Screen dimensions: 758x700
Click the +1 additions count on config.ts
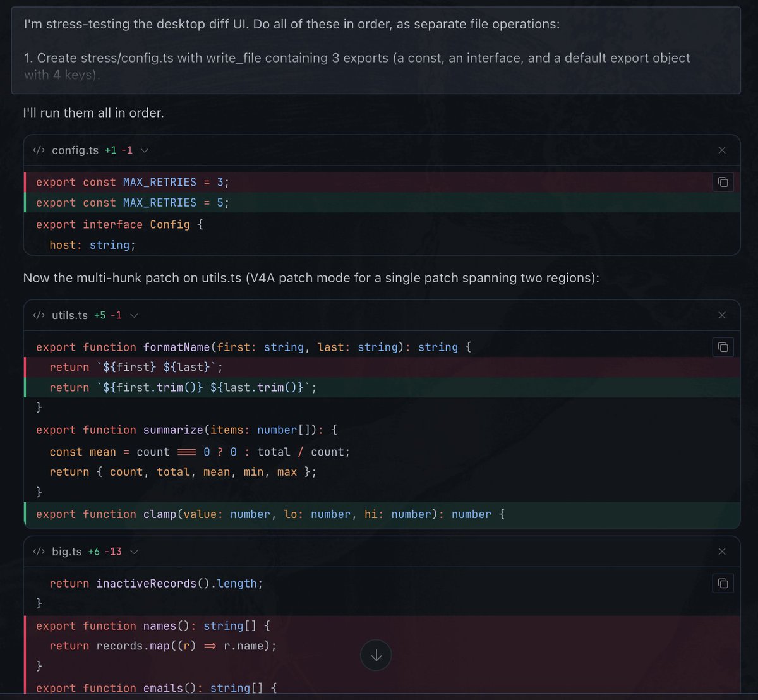click(x=111, y=150)
